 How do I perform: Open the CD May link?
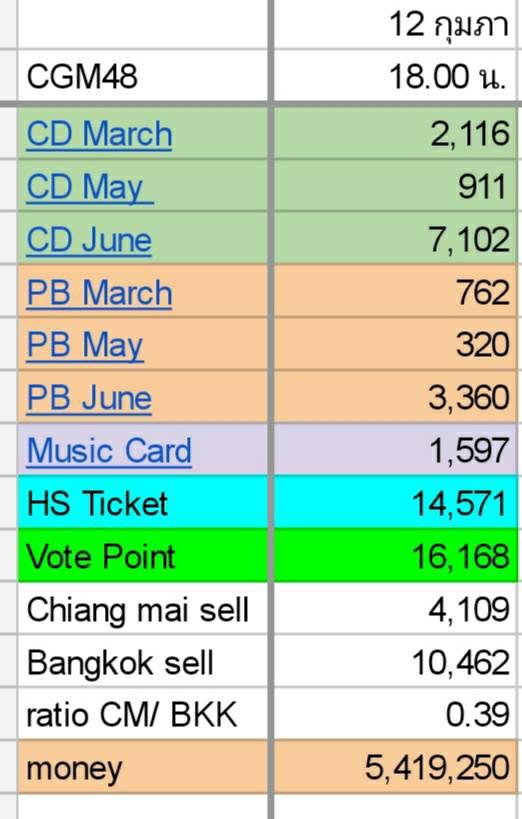click(x=90, y=187)
